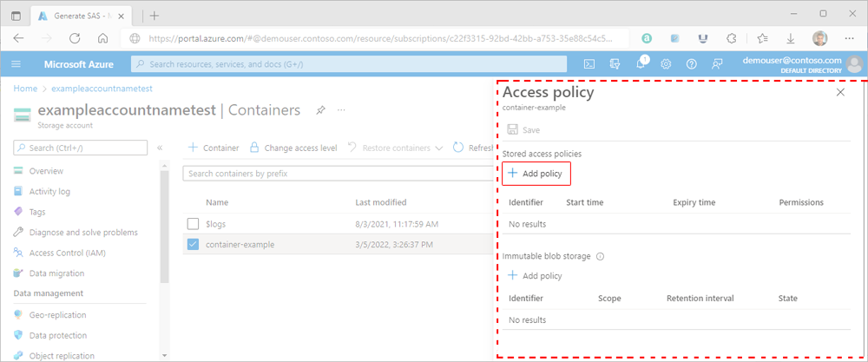Viewport: 868px width, 362px height.
Task: Open Access Control (IAM)
Action: 67,253
